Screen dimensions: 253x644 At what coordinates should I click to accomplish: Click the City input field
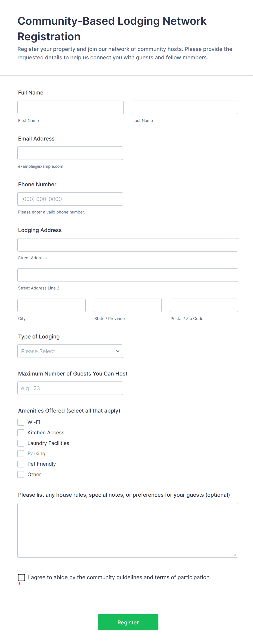[x=51, y=305]
